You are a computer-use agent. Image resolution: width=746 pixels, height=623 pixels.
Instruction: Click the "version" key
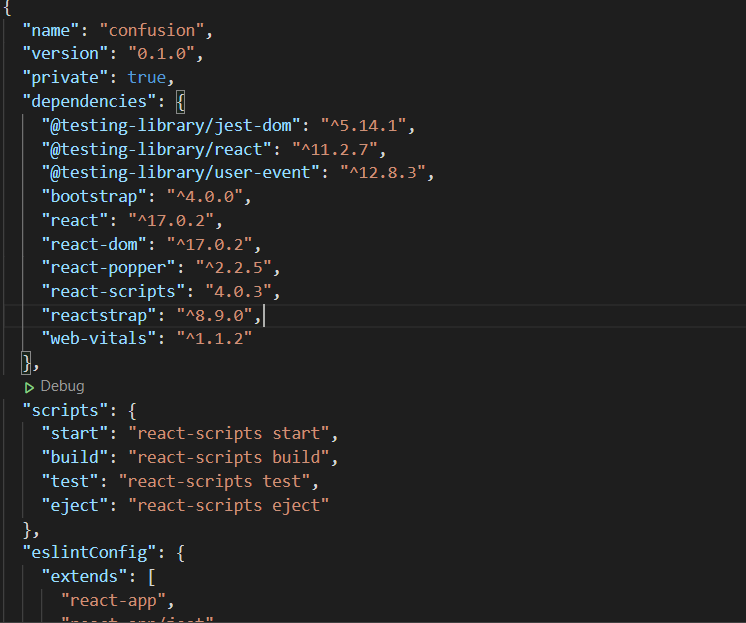coord(66,53)
